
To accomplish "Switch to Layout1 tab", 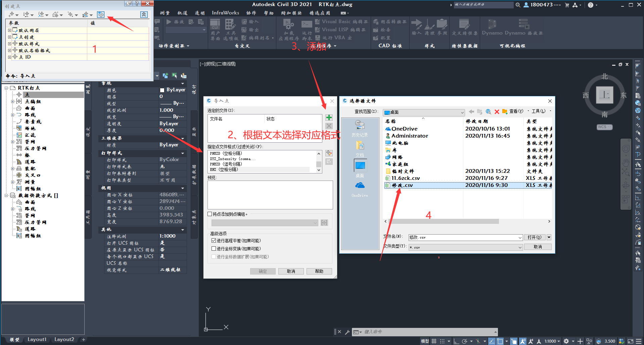I will click(x=37, y=339).
